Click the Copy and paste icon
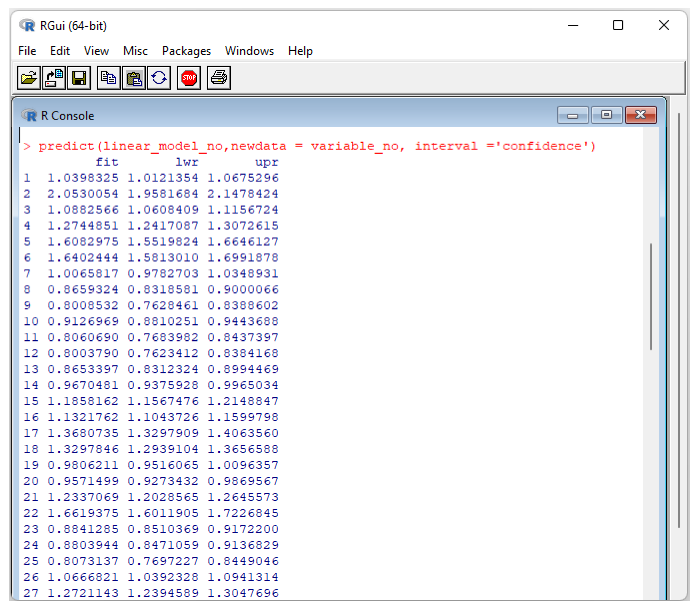The width and height of the screenshot is (700, 608). pyautogui.click(x=159, y=78)
